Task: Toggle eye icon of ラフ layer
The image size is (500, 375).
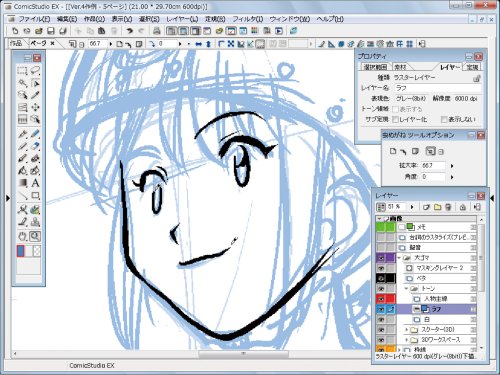Action: point(381,309)
